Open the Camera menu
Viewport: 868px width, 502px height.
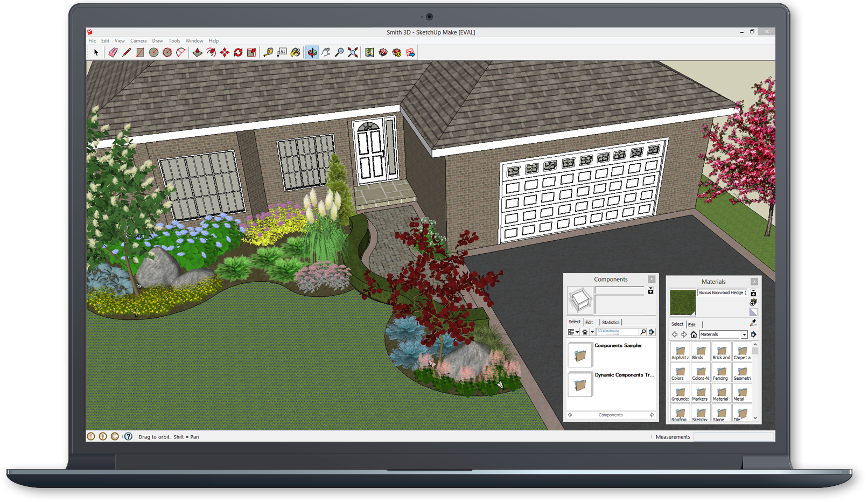point(138,41)
